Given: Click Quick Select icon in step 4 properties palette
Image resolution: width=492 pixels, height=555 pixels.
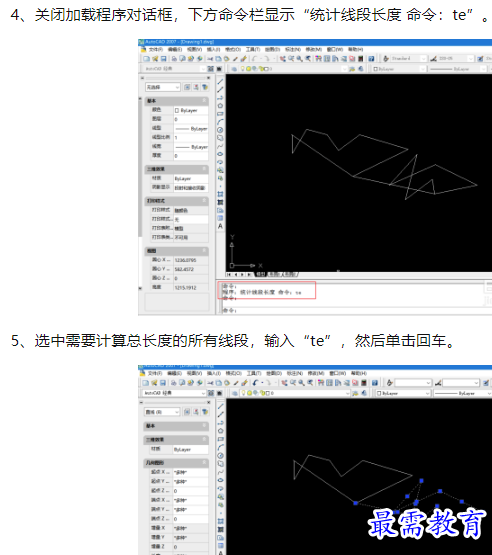Looking at the screenshot, I should click(205, 87).
